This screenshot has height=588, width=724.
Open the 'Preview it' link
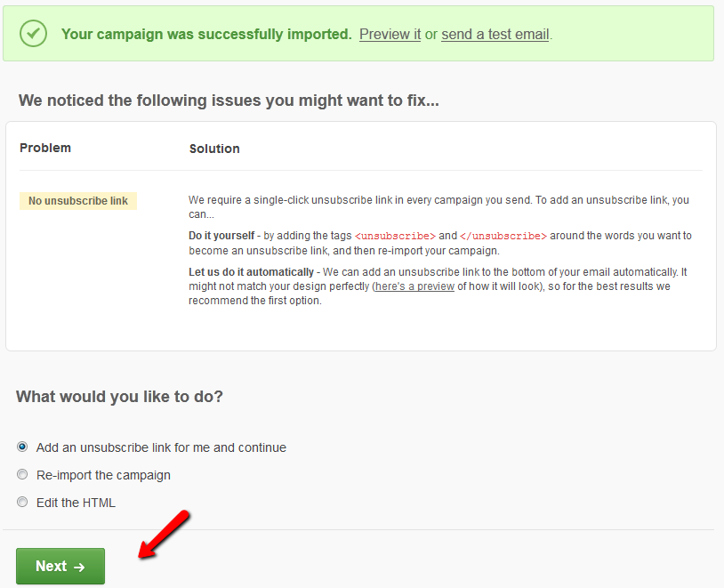(390, 34)
